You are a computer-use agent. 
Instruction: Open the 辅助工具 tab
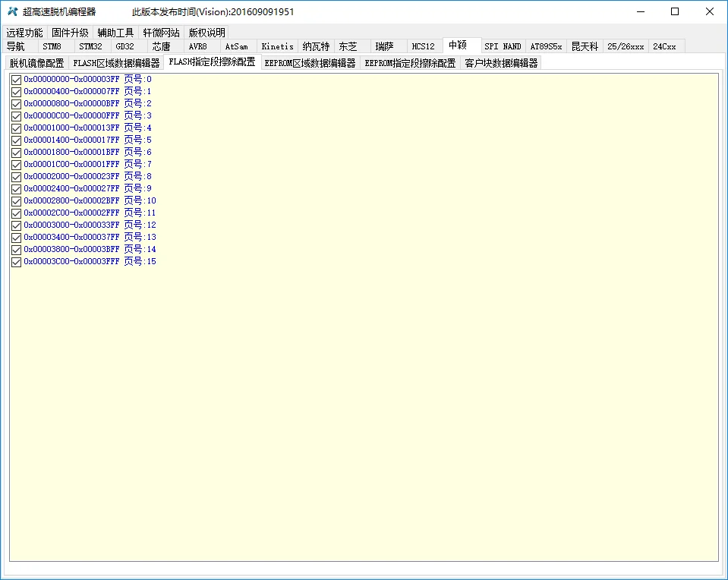(x=115, y=33)
